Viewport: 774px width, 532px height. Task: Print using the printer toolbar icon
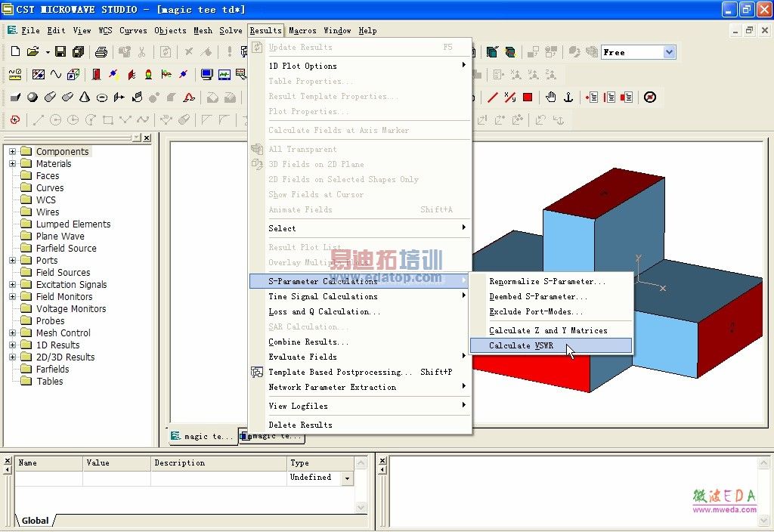(x=101, y=51)
